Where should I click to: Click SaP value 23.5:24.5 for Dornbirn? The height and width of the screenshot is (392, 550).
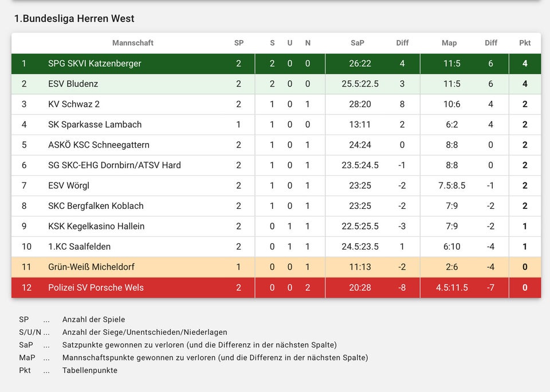click(360, 165)
